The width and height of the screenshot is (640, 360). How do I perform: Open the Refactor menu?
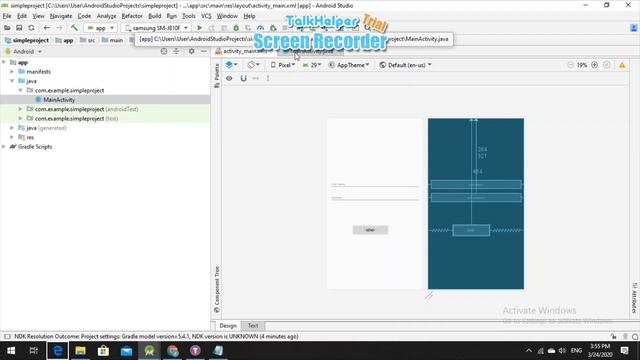(132, 16)
